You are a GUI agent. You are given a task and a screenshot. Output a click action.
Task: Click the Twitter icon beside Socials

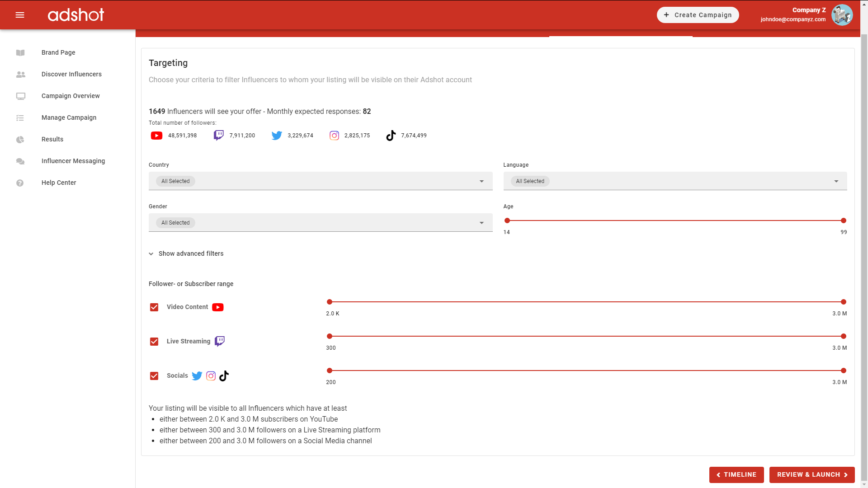[x=197, y=376]
